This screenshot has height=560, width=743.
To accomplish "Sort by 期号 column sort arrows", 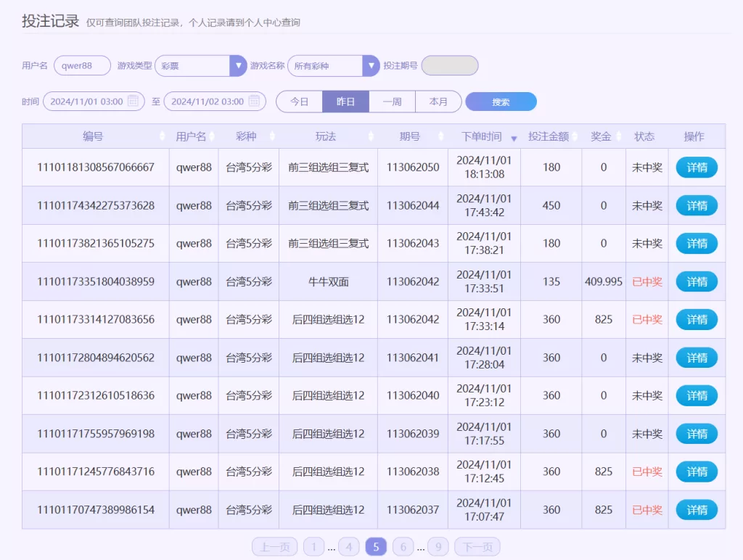I will click(440, 136).
